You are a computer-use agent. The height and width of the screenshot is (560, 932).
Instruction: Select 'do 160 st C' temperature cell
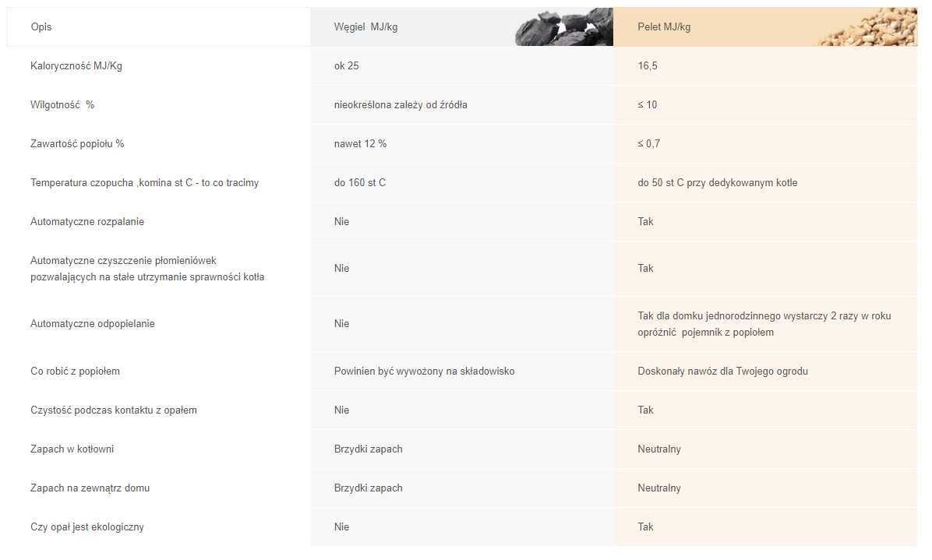click(x=359, y=183)
